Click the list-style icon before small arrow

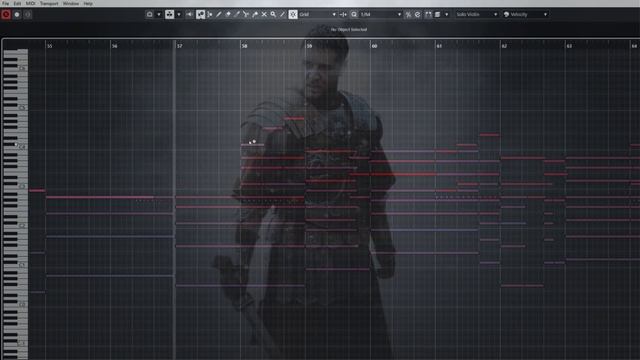tap(438, 14)
